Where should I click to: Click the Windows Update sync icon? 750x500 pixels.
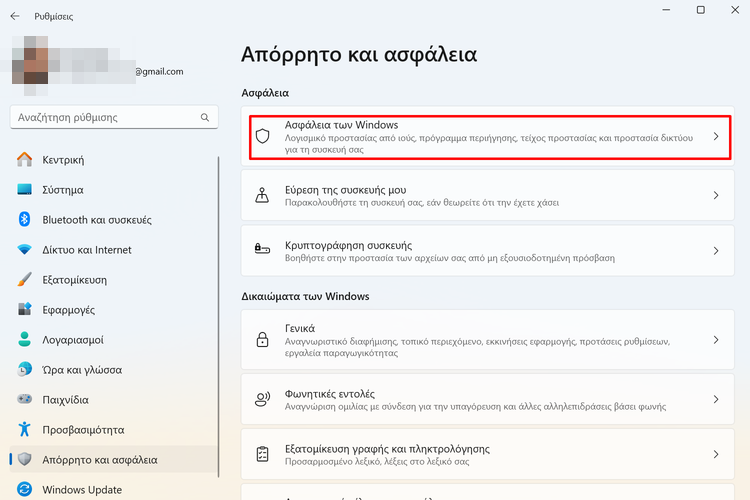pyautogui.click(x=24, y=489)
